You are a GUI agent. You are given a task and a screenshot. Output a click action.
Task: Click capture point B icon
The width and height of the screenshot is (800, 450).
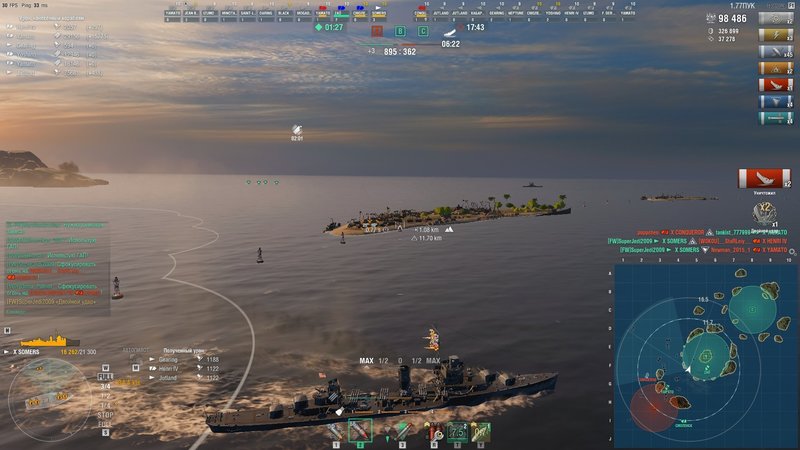click(x=400, y=31)
